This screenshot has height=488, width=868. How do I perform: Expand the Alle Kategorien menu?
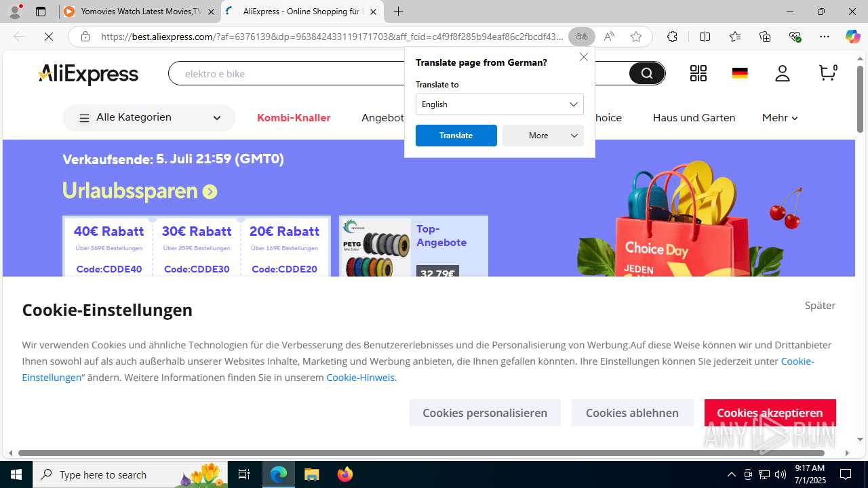pos(149,118)
